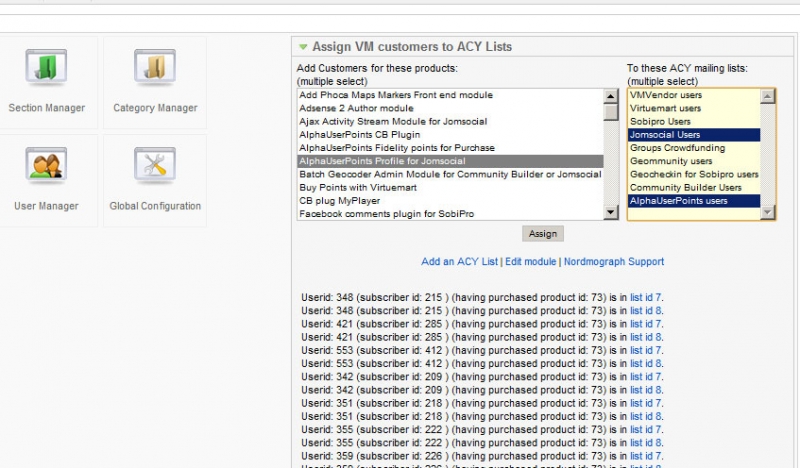The height and width of the screenshot is (468, 800).
Task: Select Adsense 2 Author module product
Action: coord(450,108)
